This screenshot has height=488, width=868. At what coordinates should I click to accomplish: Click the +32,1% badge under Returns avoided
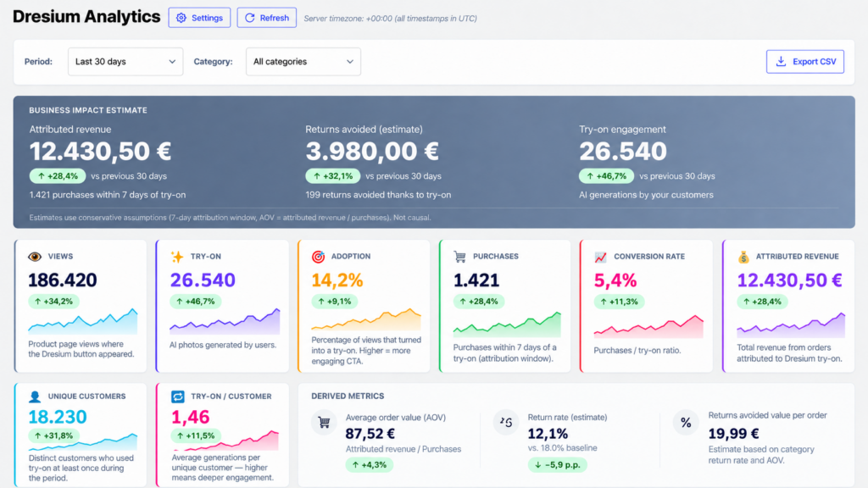pyautogui.click(x=332, y=176)
